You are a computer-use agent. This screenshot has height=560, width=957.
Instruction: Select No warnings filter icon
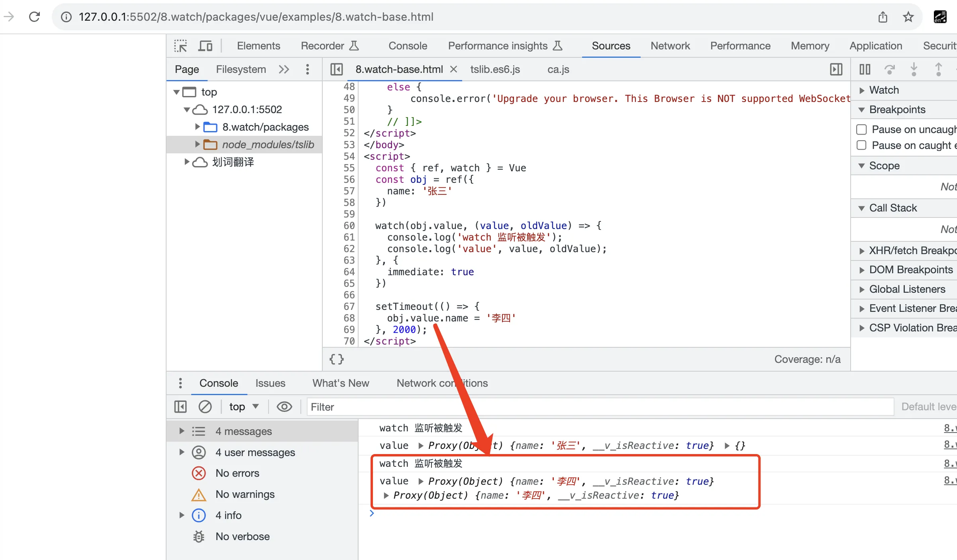click(x=199, y=495)
